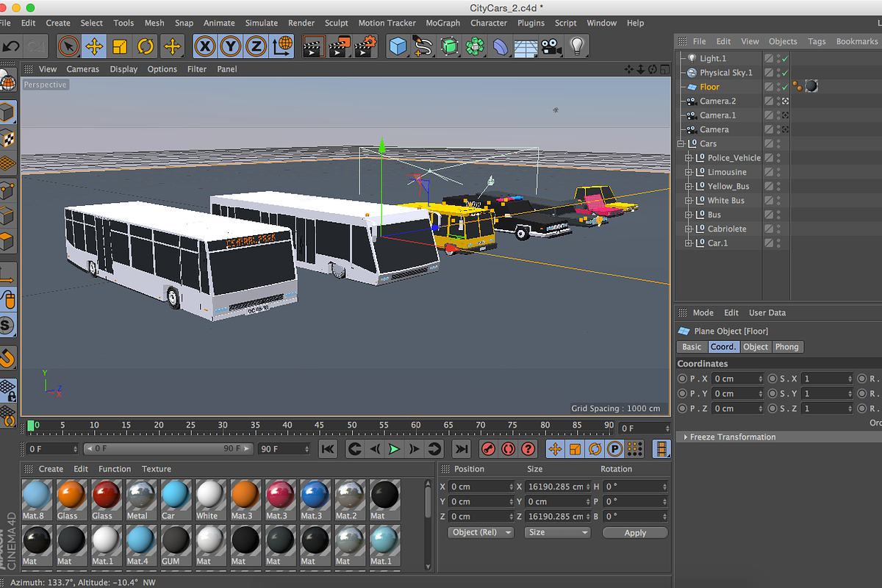Expand the Freeze Transformation section
Image resolution: width=882 pixels, height=588 pixels.
686,437
